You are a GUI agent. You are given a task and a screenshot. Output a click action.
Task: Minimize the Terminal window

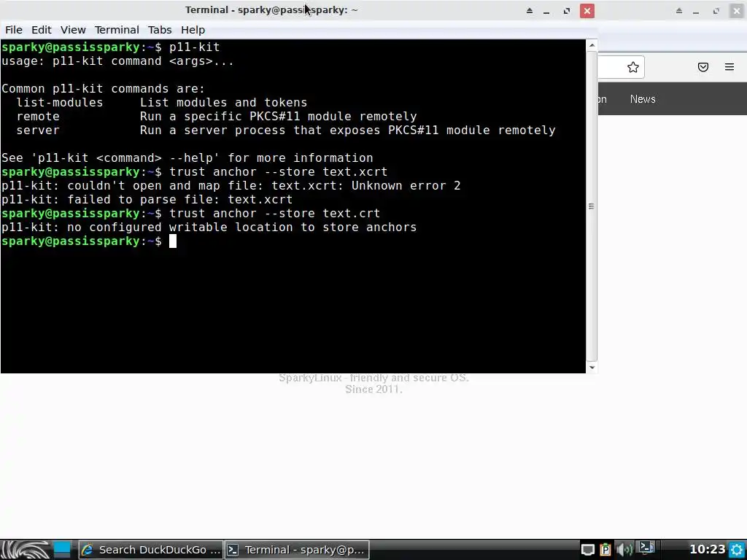546,11
